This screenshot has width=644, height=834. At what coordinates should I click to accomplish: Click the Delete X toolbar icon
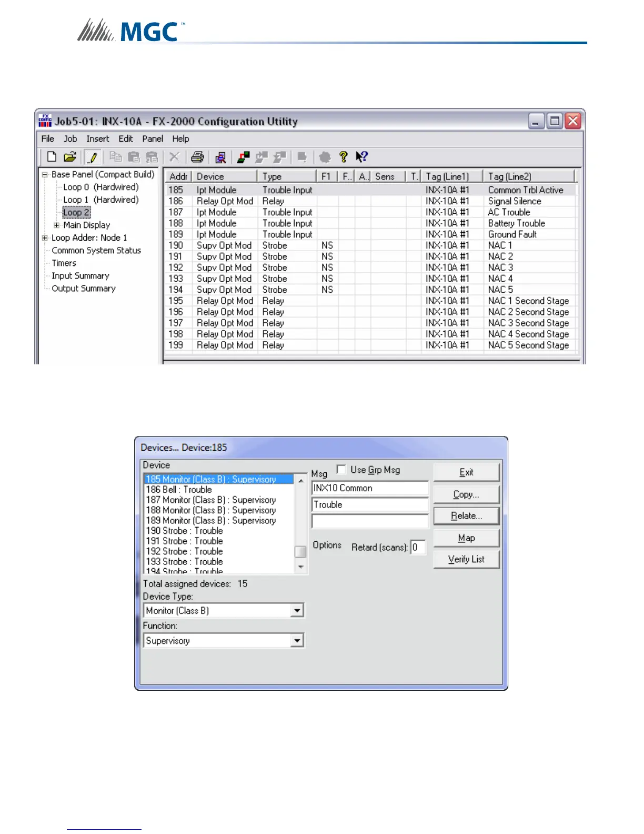(x=174, y=157)
